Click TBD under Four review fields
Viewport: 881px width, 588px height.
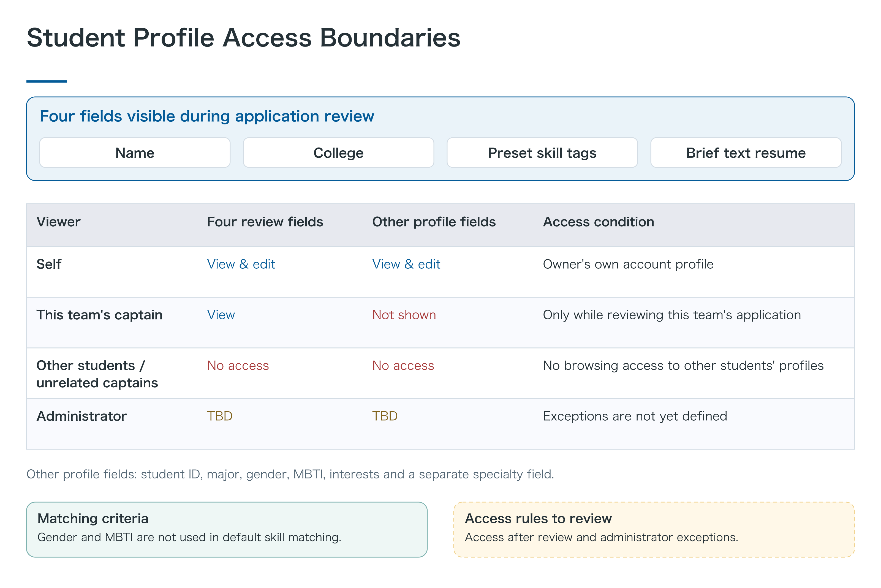220,416
